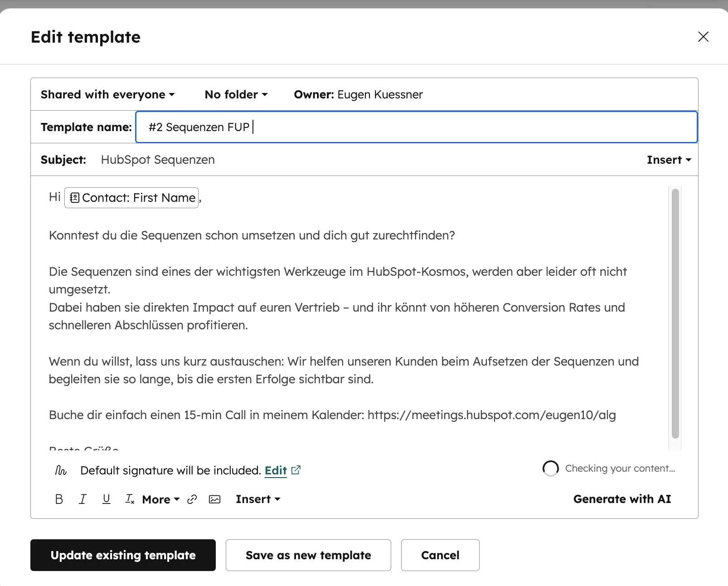Underline selected text
The height and width of the screenshot is (586, 728).
[x=106, y=499]
